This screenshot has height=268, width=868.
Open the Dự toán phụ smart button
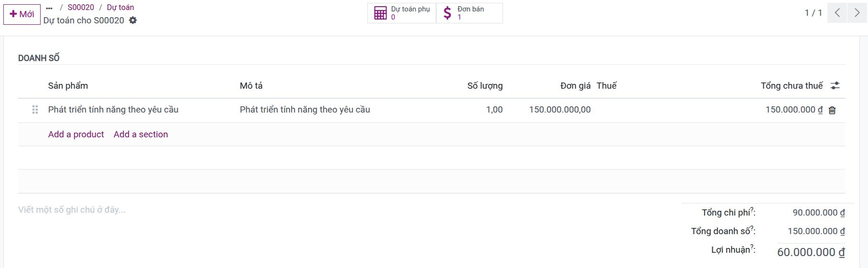pos(402,13)
